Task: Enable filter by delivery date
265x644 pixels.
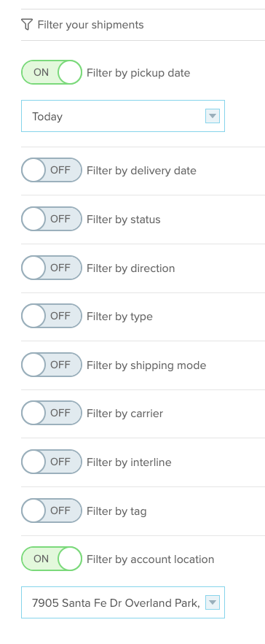Action: click(x=52, y=170)
